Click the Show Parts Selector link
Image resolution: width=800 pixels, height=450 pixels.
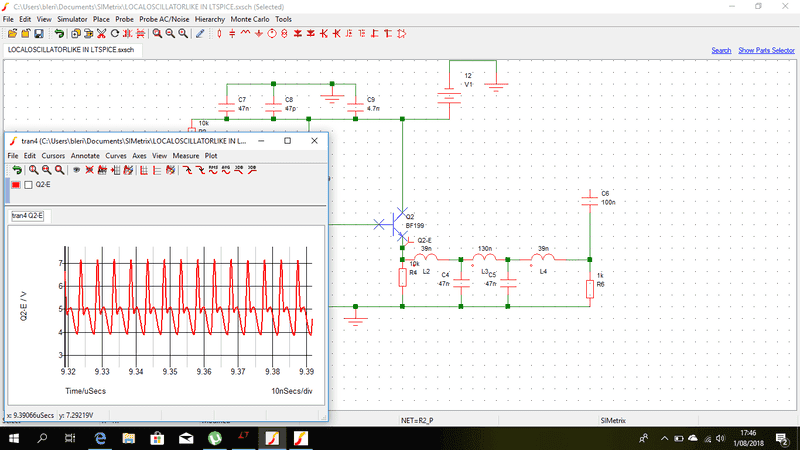point(766,50)
